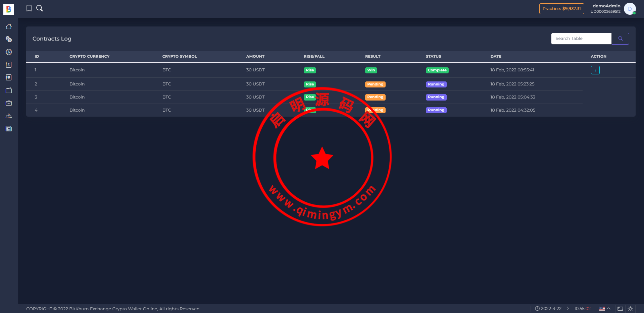Image resolution: width=644 pixels, height=313 pixels.
Task: Click the Practice balance button
Action: (x=561, y=9)
